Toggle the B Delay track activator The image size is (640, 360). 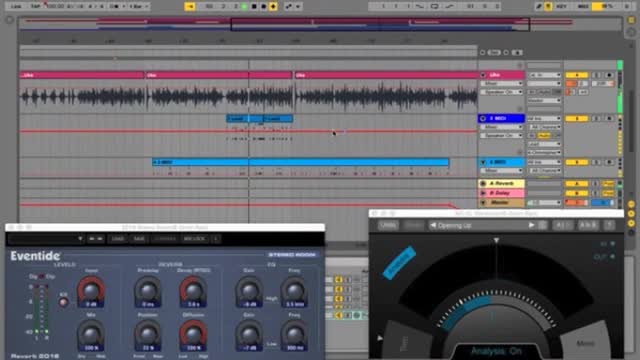click(576, 193)
